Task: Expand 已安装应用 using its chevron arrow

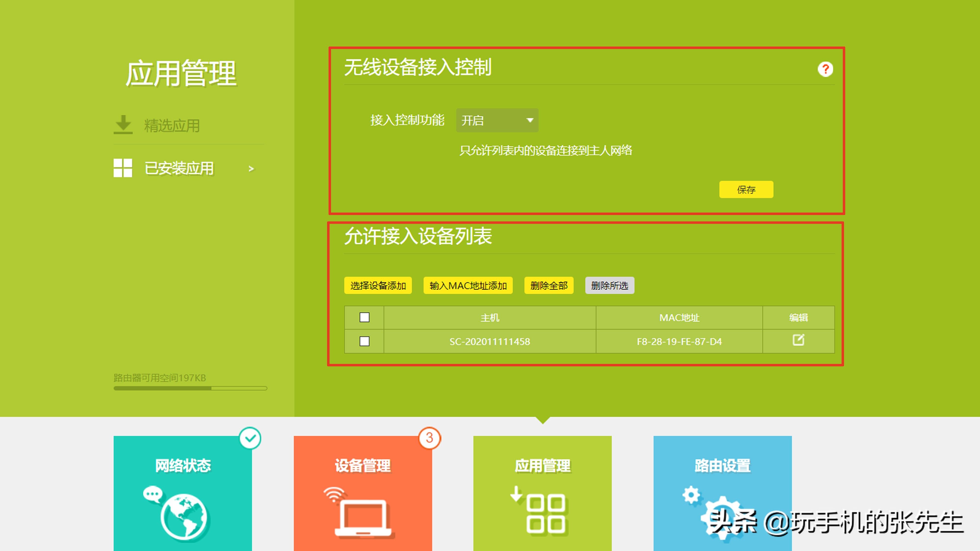Action: click(251, 169)
